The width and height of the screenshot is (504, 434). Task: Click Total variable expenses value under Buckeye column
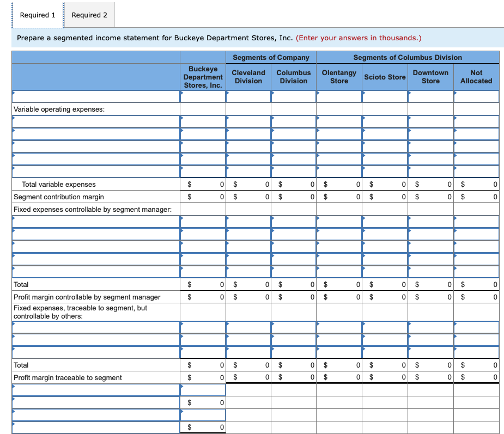coord(203,185)
